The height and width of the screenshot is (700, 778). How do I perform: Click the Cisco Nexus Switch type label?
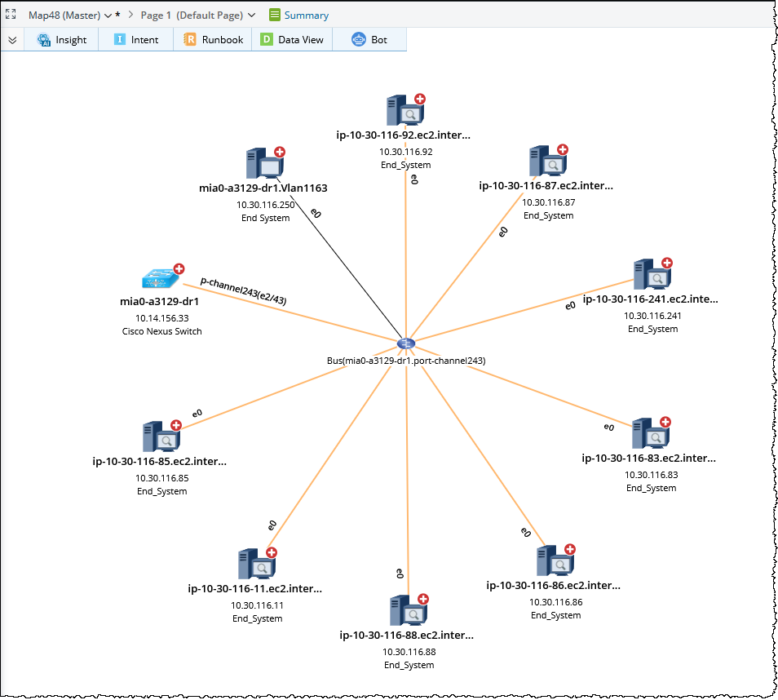pos(161,331)
